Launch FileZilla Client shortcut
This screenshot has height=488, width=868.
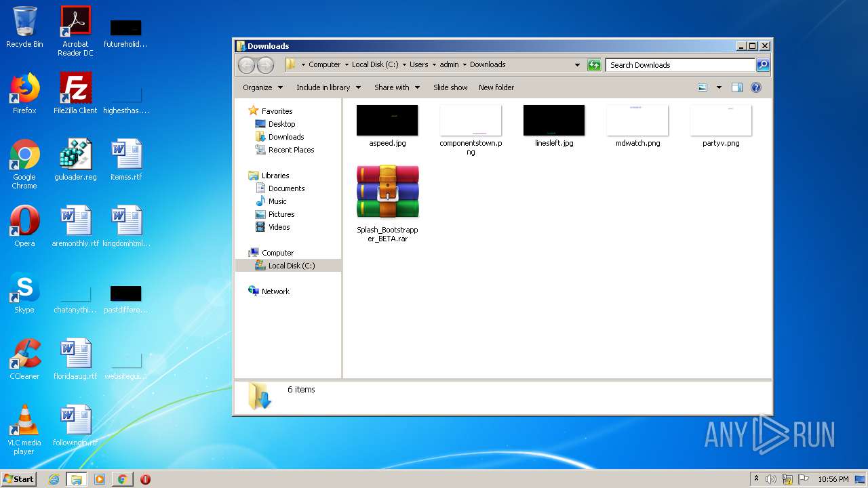point(75,94)
